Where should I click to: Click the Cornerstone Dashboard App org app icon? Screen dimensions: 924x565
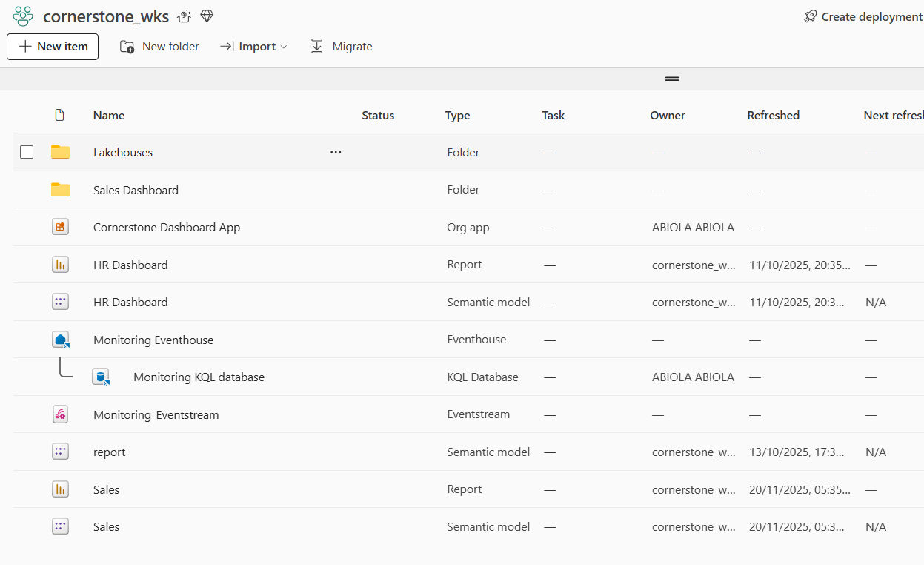[x=60, y=227]
